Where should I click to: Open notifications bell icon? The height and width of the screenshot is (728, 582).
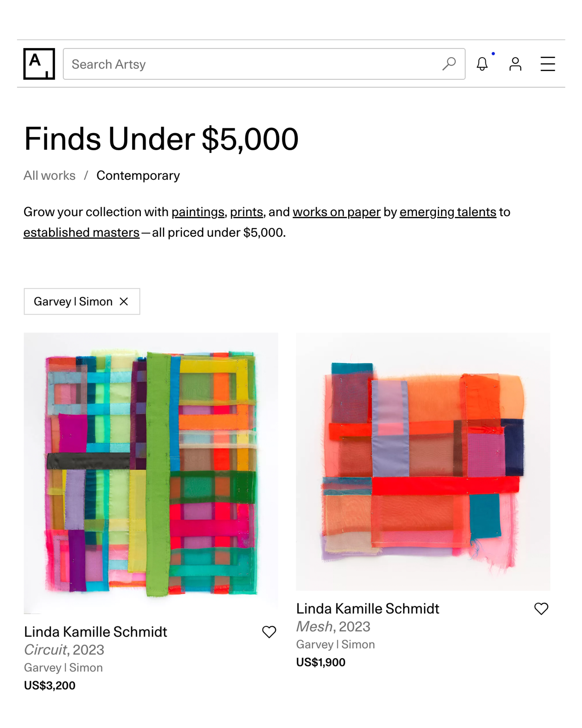(482, 64)
